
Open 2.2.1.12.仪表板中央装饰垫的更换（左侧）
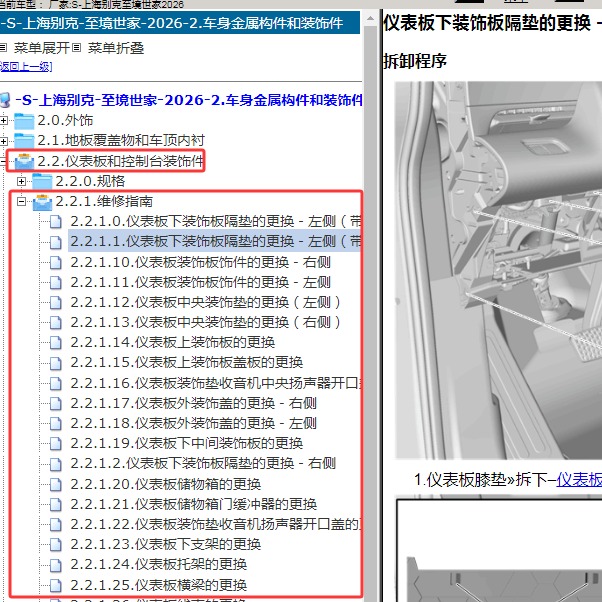206,302
